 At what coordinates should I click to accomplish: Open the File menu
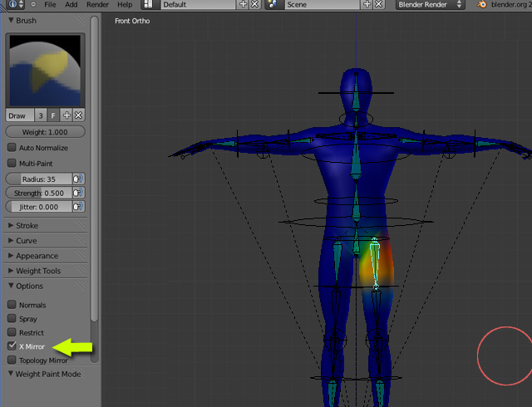pos(50,5)
